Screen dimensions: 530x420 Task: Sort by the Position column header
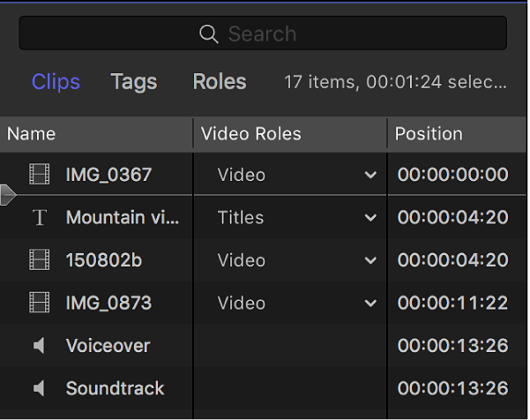[x=429, y=134]
